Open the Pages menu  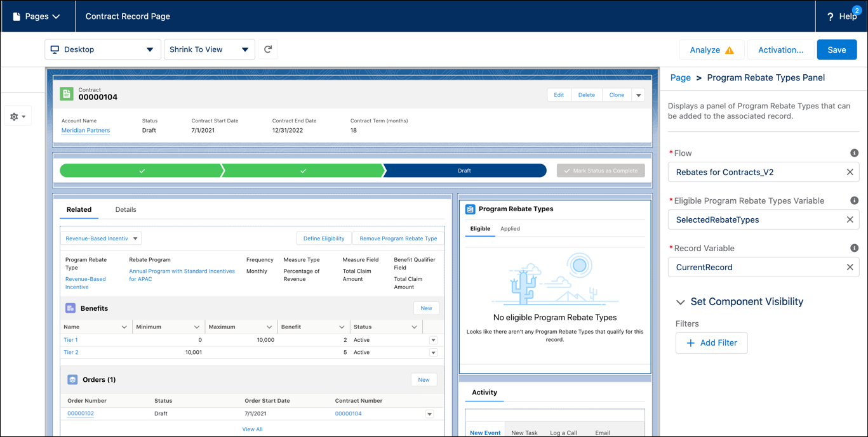pos(37,16)
